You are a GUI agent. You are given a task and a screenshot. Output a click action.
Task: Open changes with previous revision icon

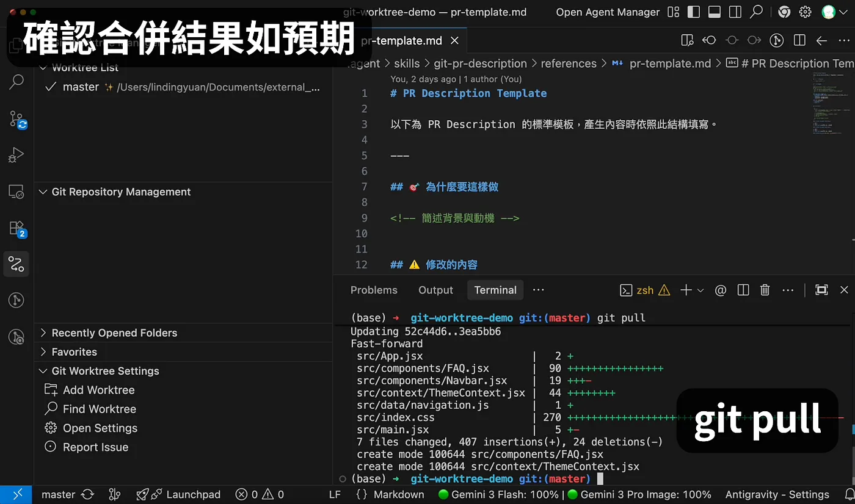point(709,40)
